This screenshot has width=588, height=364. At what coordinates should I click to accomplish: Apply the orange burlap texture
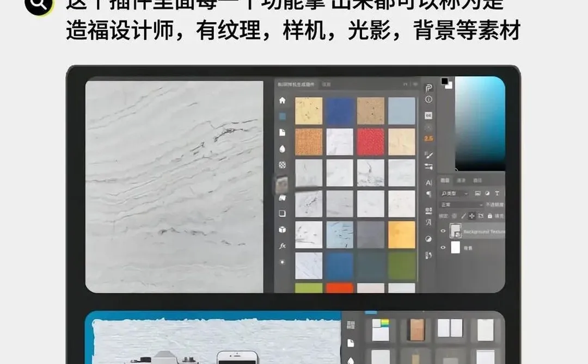(309, 142)
